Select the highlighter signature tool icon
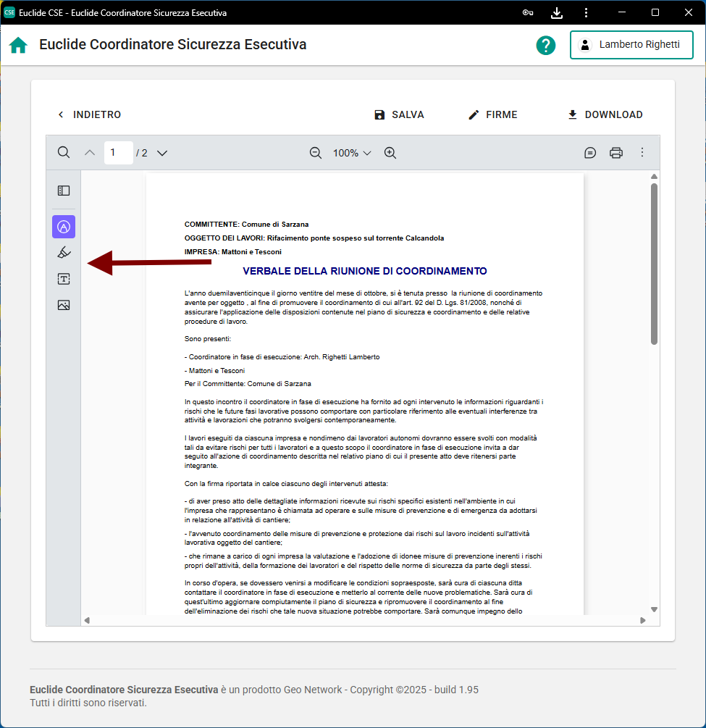 pos(64,253)
